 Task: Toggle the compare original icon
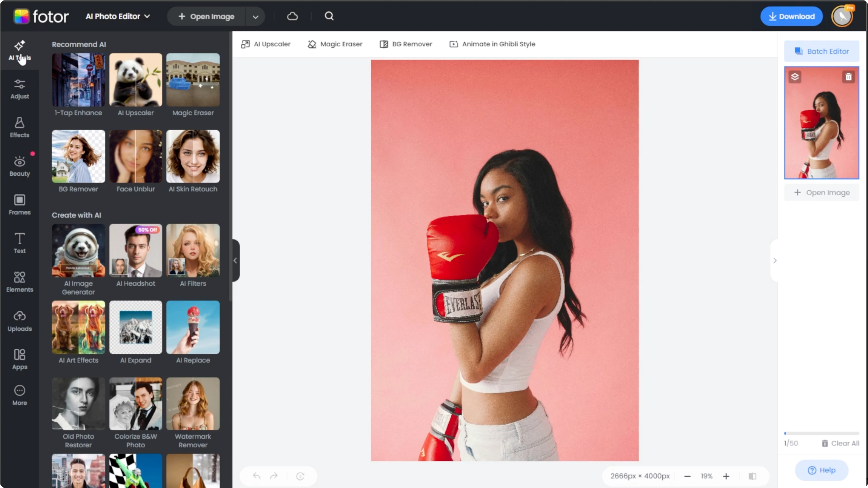[752, 476]
